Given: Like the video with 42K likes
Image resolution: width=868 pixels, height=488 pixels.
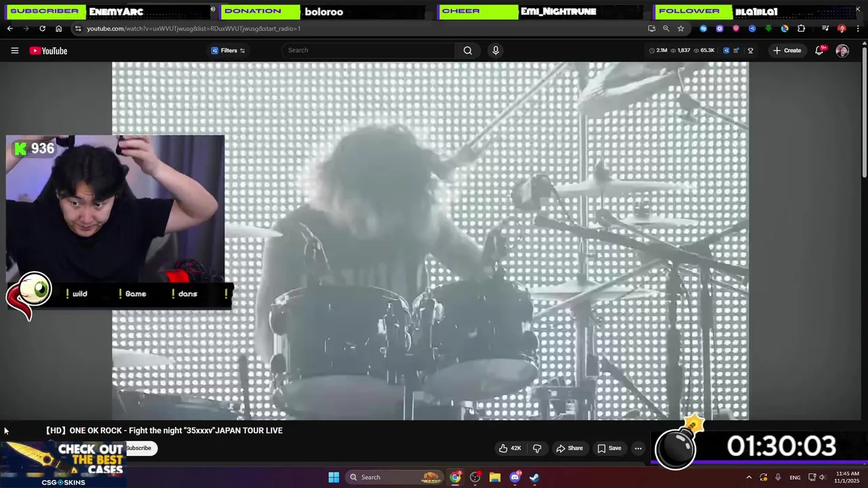Looking at the screenshot, I should (510, 448).
